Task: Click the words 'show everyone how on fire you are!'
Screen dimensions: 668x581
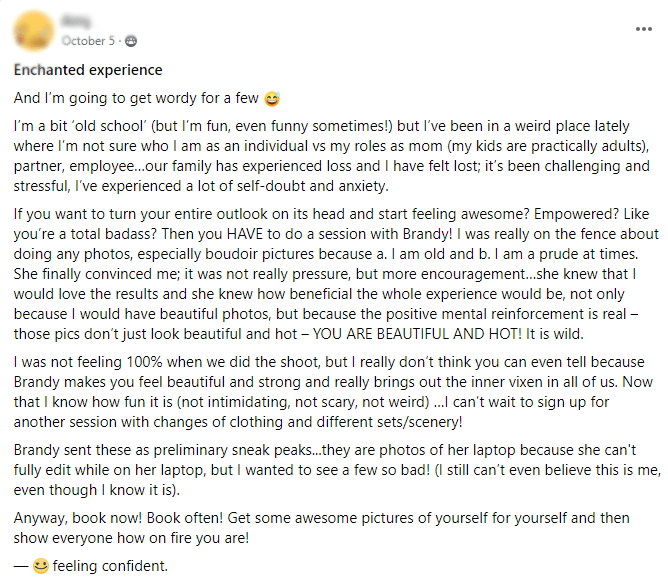Action: pos(131,538)
